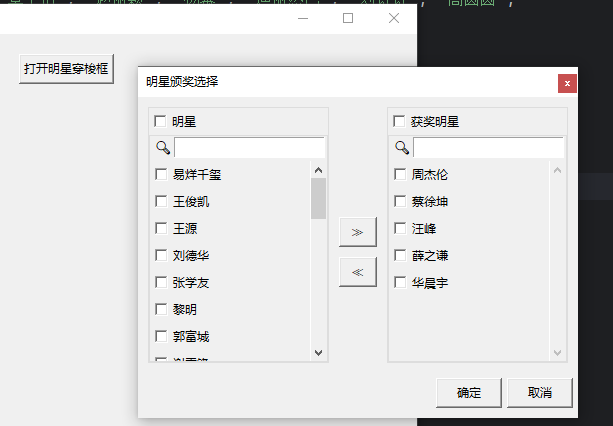Click the 取消 button

click(540, 392)
